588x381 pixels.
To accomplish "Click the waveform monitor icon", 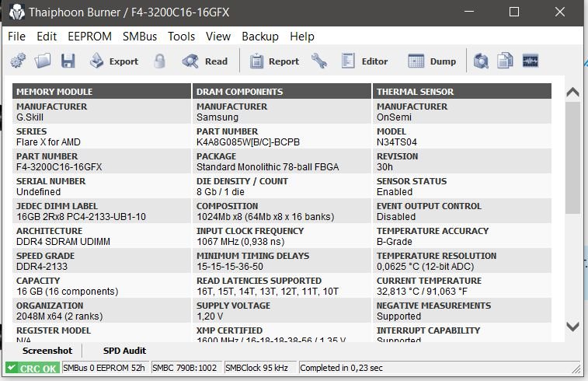I will coord(531,61).
